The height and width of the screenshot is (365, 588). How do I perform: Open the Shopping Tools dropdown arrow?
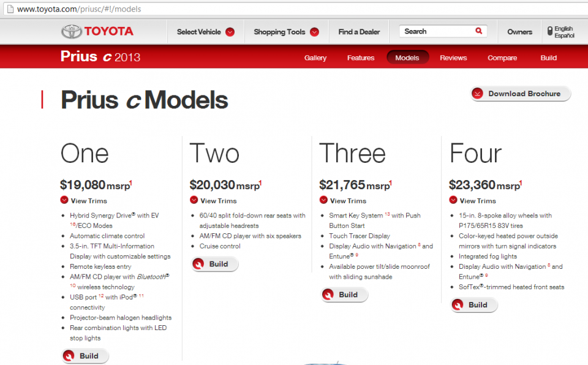(315, 32)
